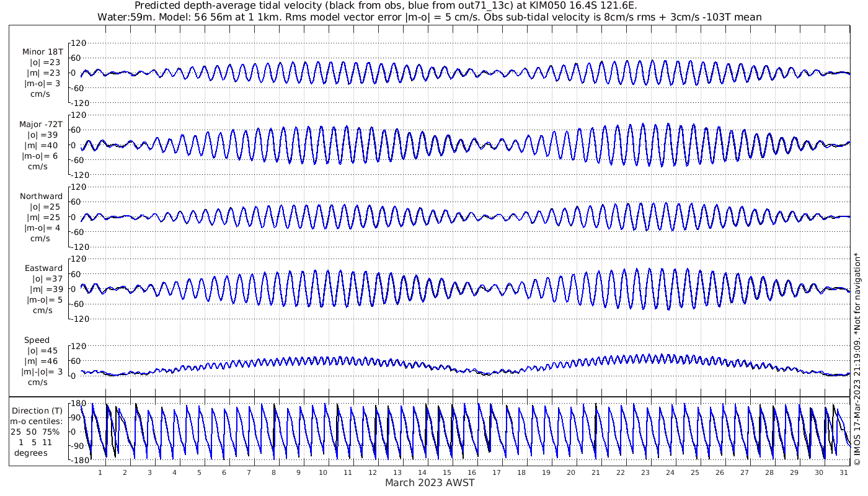Image resolution: width=868 pixels, height=496 pixels.
Task: Click the 180 tick on Direction y-axis
Action: (77, 404)
